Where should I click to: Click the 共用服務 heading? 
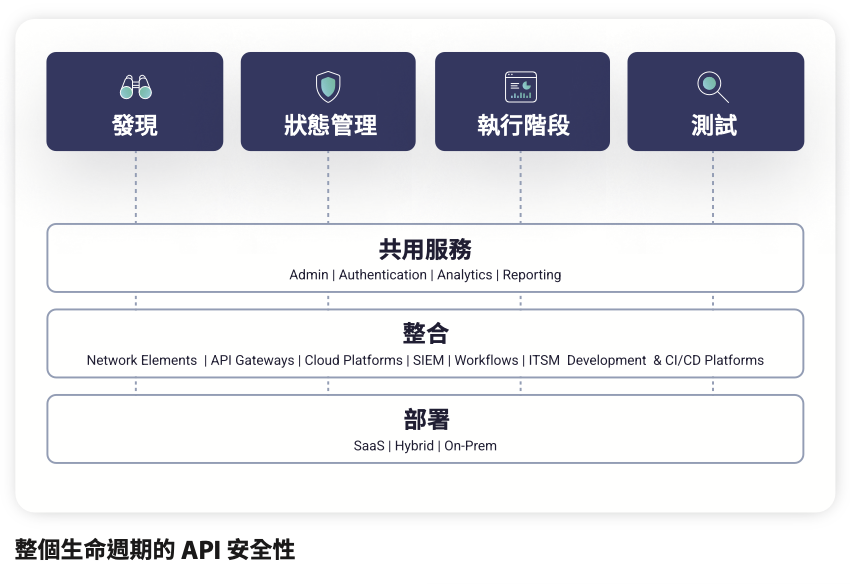[425, 249]
